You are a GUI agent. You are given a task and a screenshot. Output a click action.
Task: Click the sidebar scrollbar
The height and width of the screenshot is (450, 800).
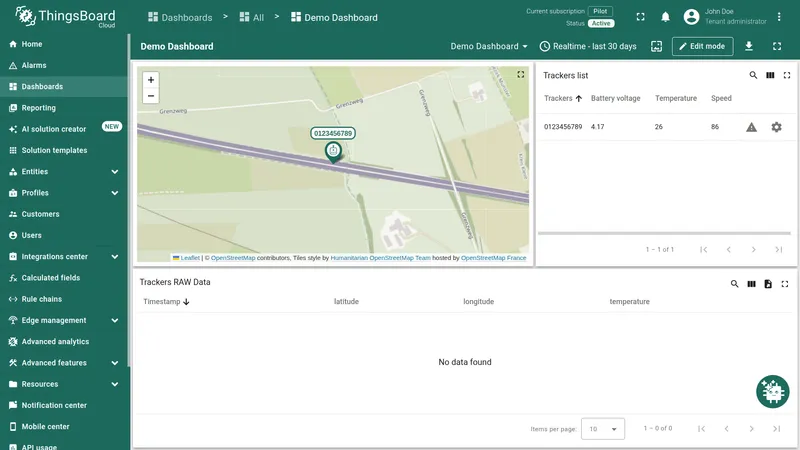(129, 200)
